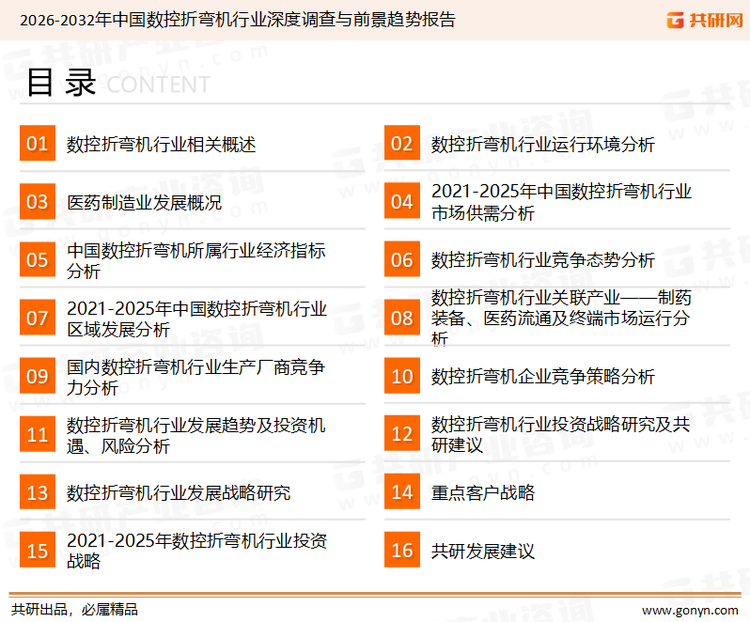Viewport: 750px width, 622px height.
Task: Click the orange 01 number badge
Action: (37, 144)
